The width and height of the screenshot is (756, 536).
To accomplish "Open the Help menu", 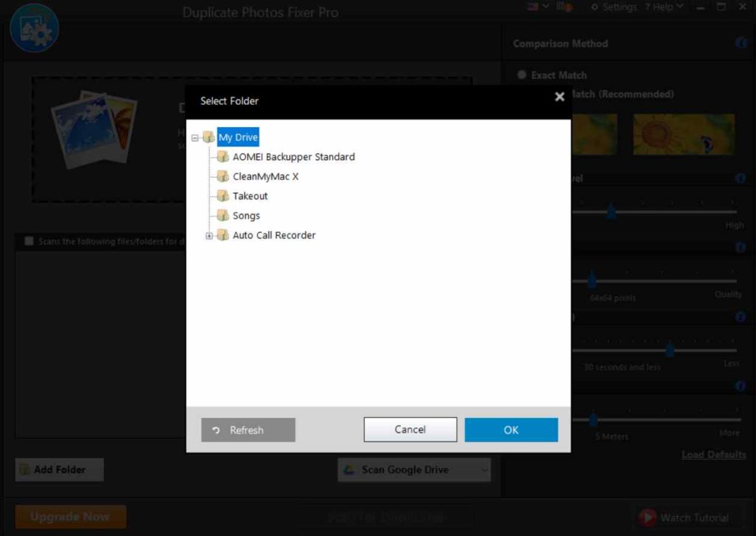I will point(664,7).
